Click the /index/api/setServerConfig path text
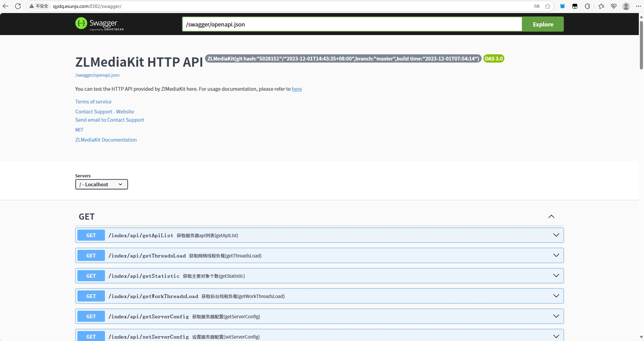Image resolution: width=644 pixels, height=341 pixels. click(149, 337)
